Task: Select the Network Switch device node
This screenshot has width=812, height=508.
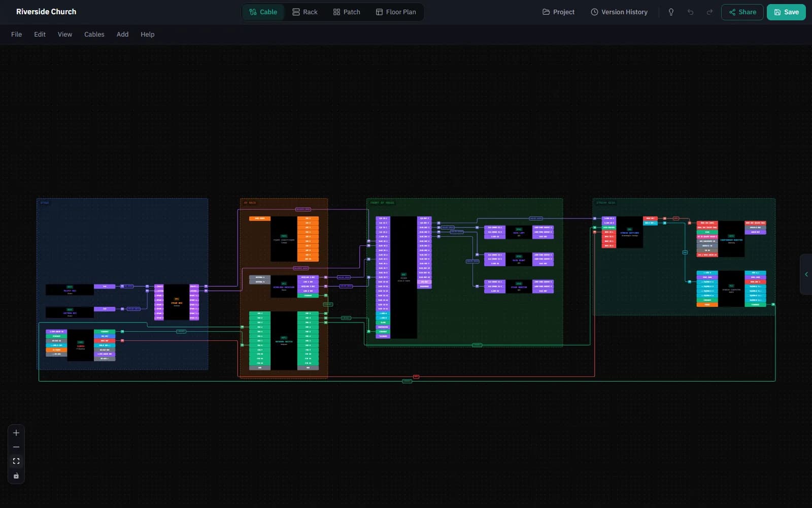Action: (x=284, y=341)
